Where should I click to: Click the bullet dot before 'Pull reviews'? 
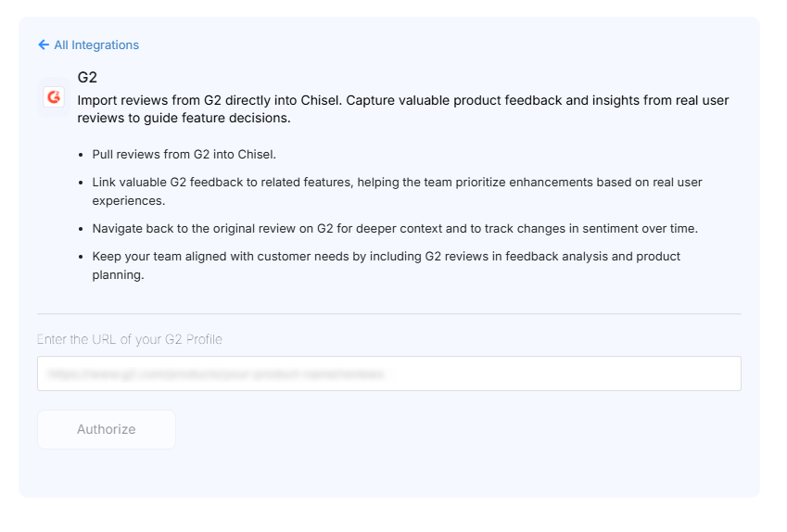point(81,155)
